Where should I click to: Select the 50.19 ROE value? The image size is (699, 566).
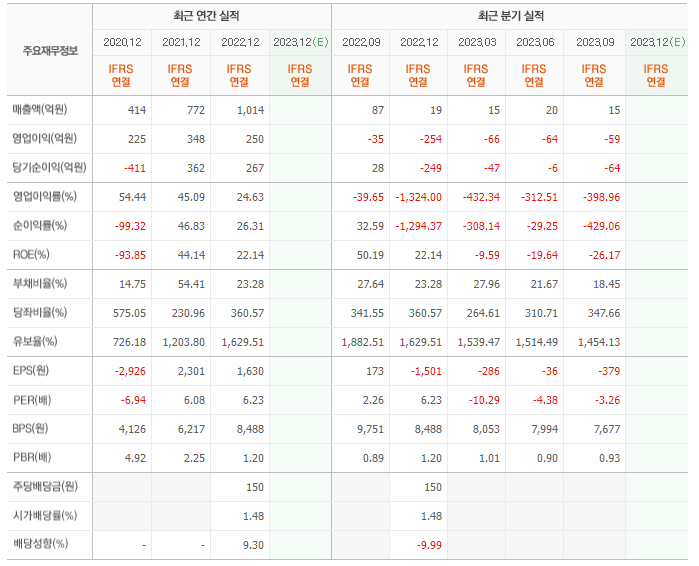(370, 255)
